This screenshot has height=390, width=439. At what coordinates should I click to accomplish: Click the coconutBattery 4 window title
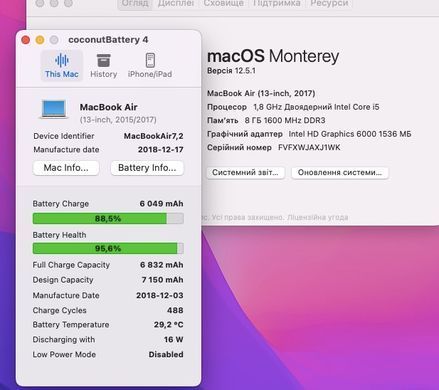tap(108, 40)
